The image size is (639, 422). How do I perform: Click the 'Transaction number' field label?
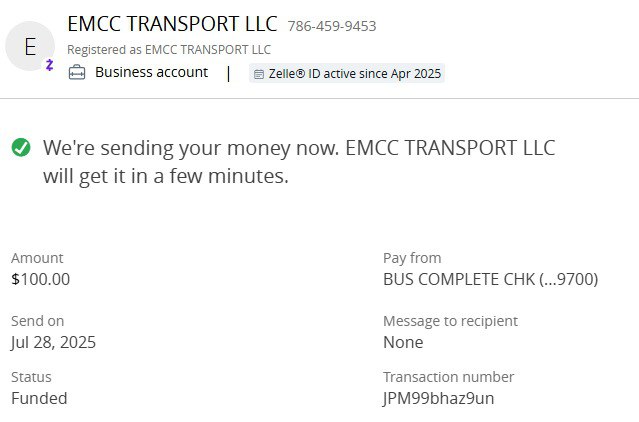coord(448,377)
